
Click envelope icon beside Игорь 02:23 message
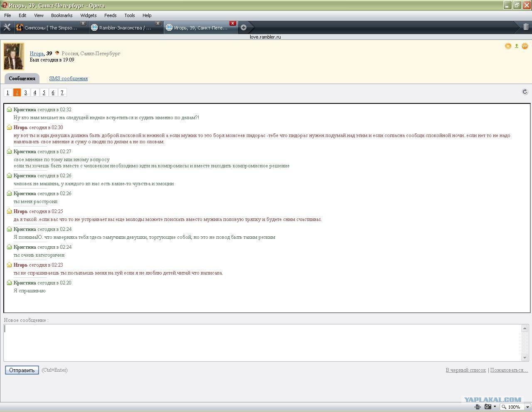pyautogui.click(x=9, y=265)
